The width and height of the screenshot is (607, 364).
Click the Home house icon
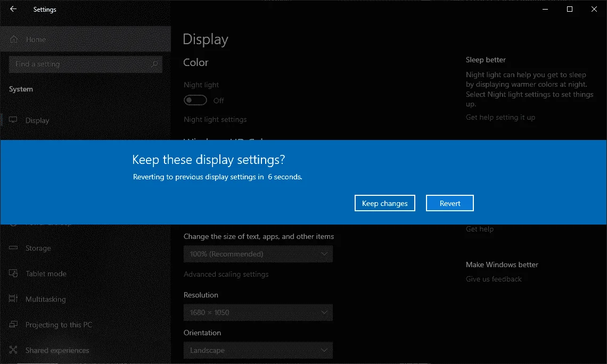click(x=14, y=39)
